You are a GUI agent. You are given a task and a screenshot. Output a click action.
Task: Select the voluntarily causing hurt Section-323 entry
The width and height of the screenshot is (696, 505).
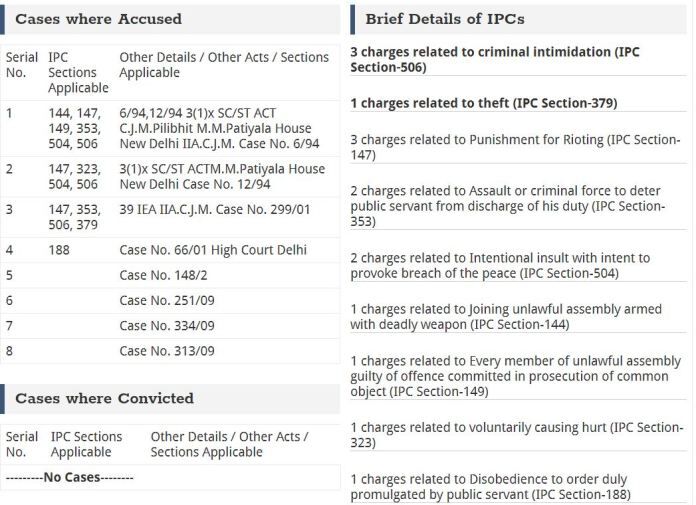(516, 435)
